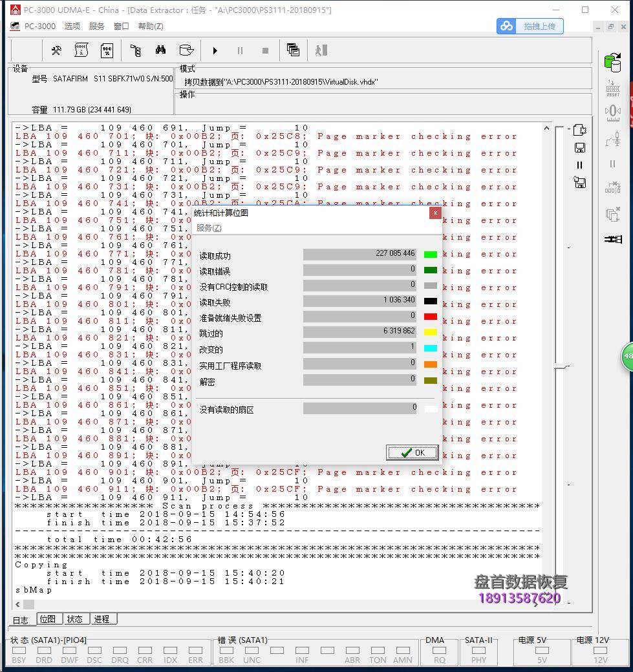
Task: Open the tools wrench and hammer icon
Action: [56, 50]
